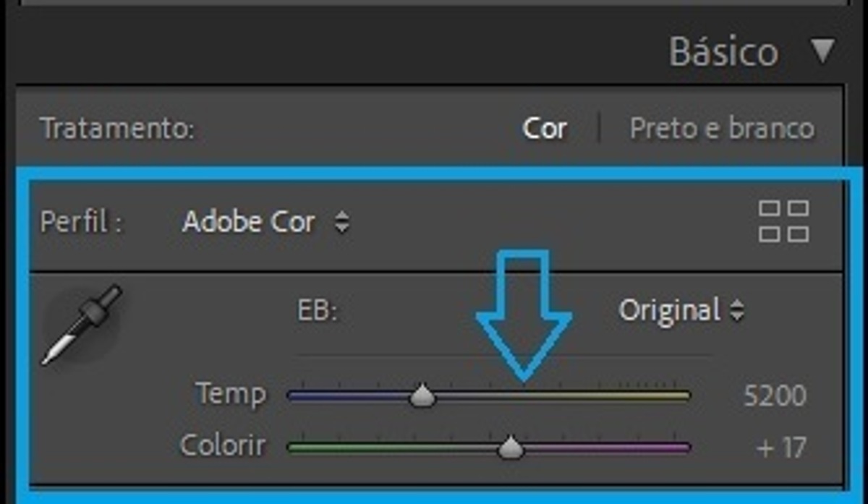
Task: Select the Cor treatment option
Action: click(x=544, y=129)
